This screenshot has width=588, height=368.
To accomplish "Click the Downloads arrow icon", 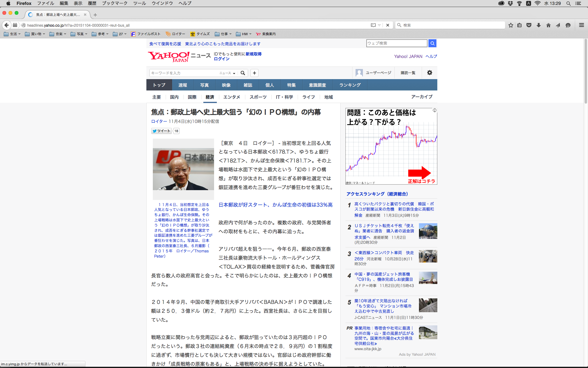I will [539, 25].
